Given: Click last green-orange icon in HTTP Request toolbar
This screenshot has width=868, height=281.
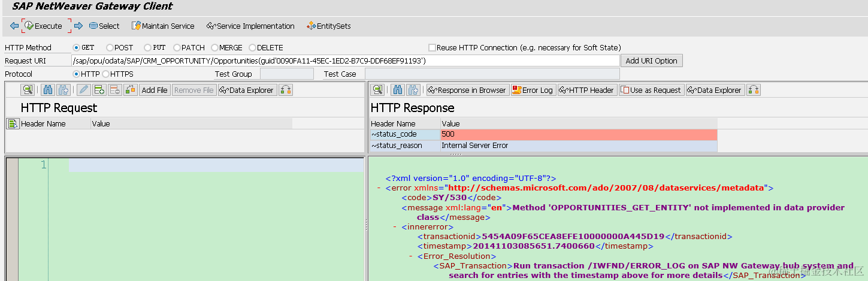Looking at the screenshot, I should [286, 90].
